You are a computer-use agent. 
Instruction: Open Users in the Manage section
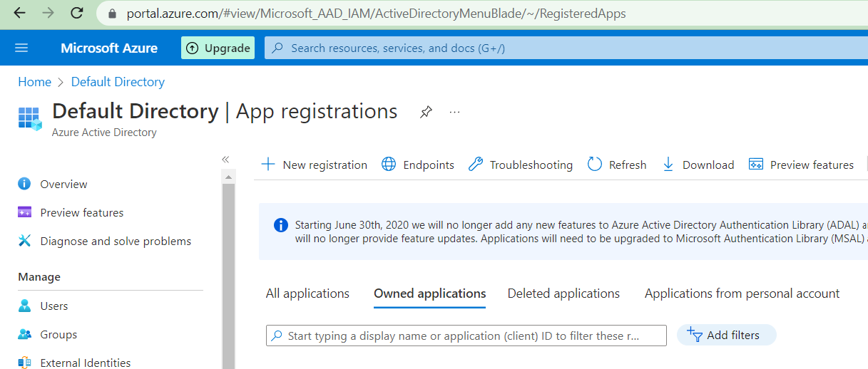[54, 306]
